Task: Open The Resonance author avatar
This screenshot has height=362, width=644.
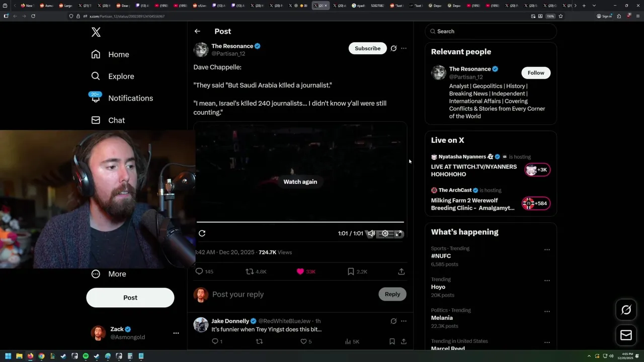Action: tap(201, 50)
